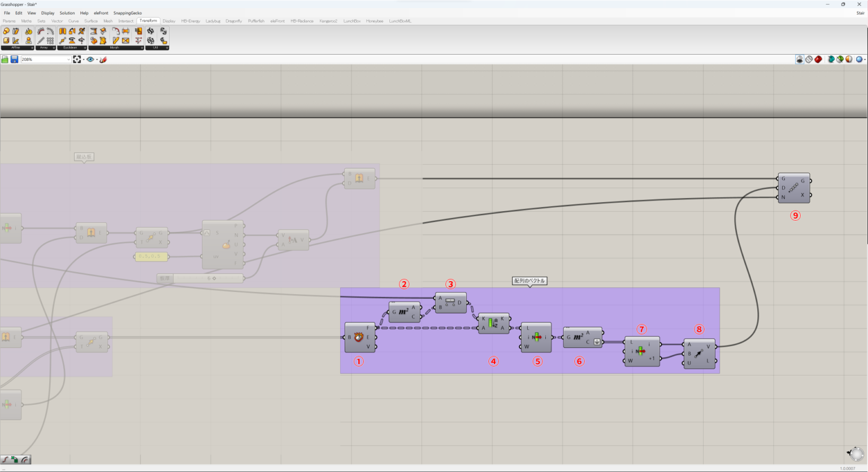Viewport: 868px width, 472px height.
Task: Switch to the Kangaroo2 tab
Action: (328, 21)
